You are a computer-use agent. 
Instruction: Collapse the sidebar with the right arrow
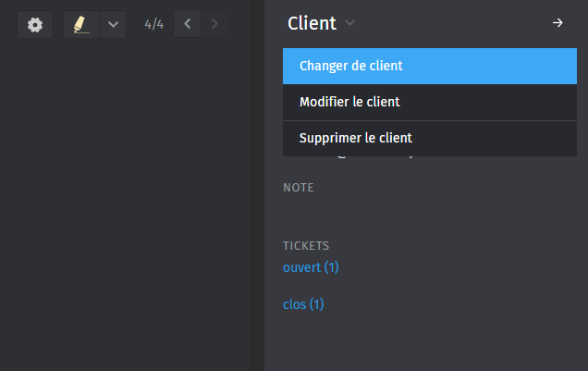[557, 23]
